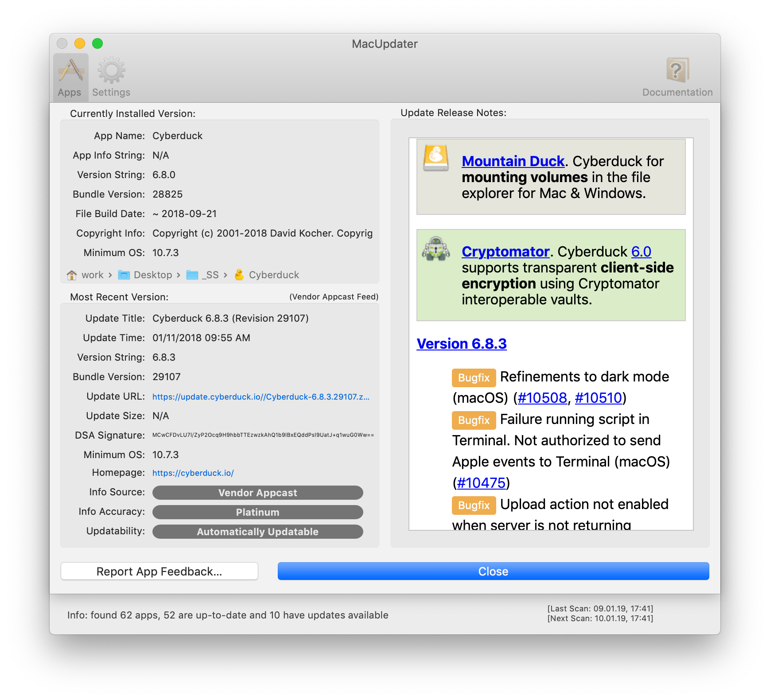Viewport: 770px width, 700px height.
Task: Open the Cryptomator link
Action: (x=506, y=252)
